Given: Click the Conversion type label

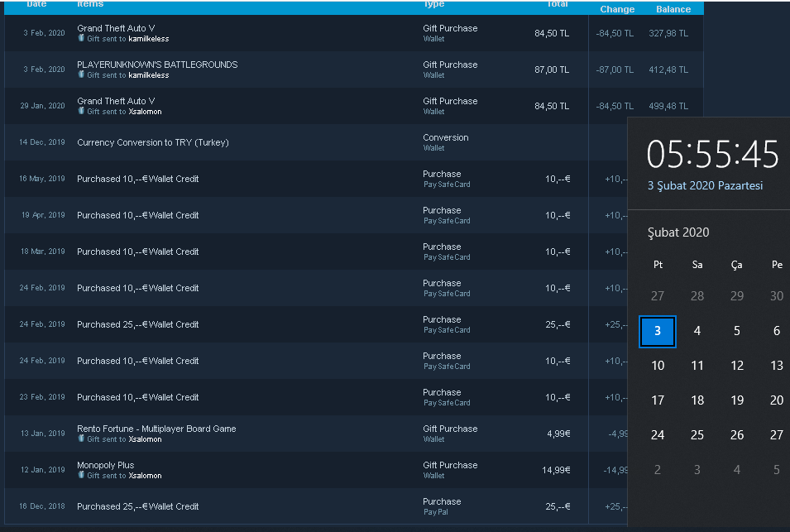Looking at the screenshot, I should (x=446, y=137).
